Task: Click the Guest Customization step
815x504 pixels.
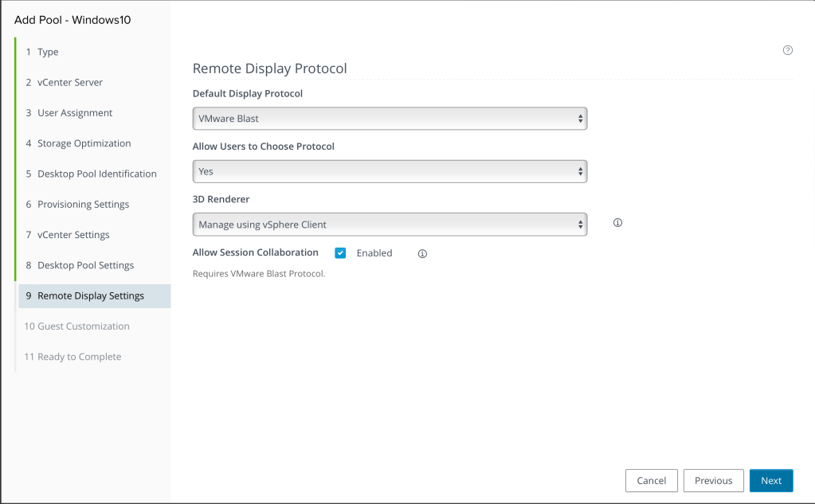Action: pos(83,326)
